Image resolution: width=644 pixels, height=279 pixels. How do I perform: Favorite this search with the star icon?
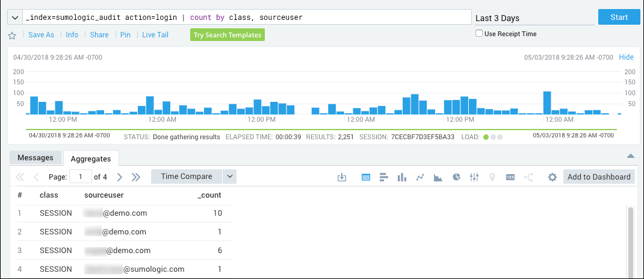pyautogui.click(x=12, y=36)
